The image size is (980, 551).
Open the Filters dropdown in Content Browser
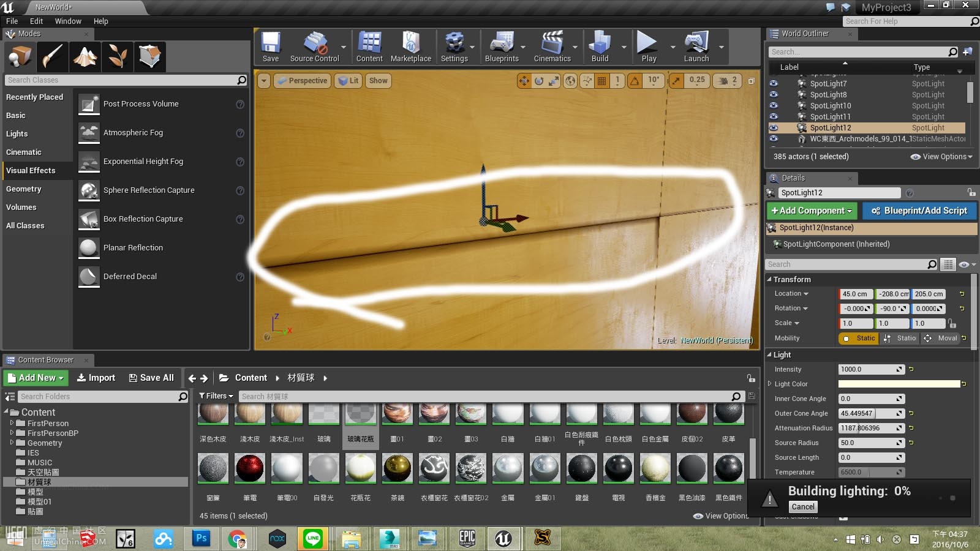click(x=216, y=396)
